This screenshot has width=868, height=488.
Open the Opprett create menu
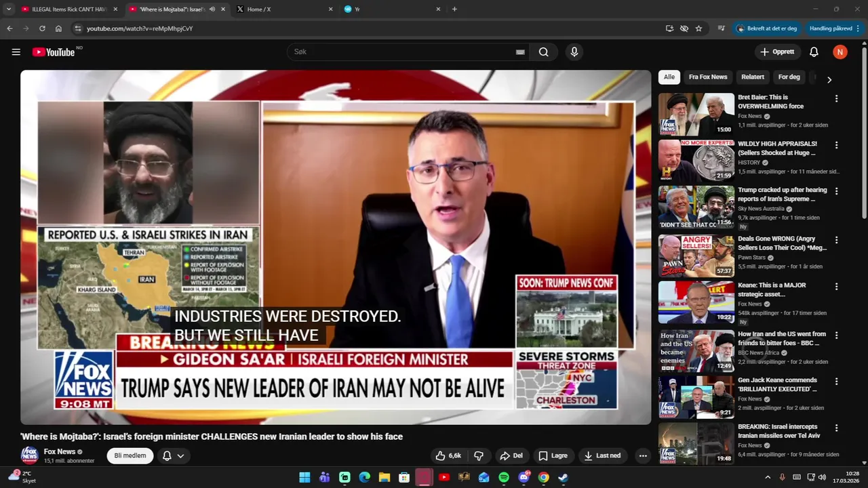coord(777,52)
